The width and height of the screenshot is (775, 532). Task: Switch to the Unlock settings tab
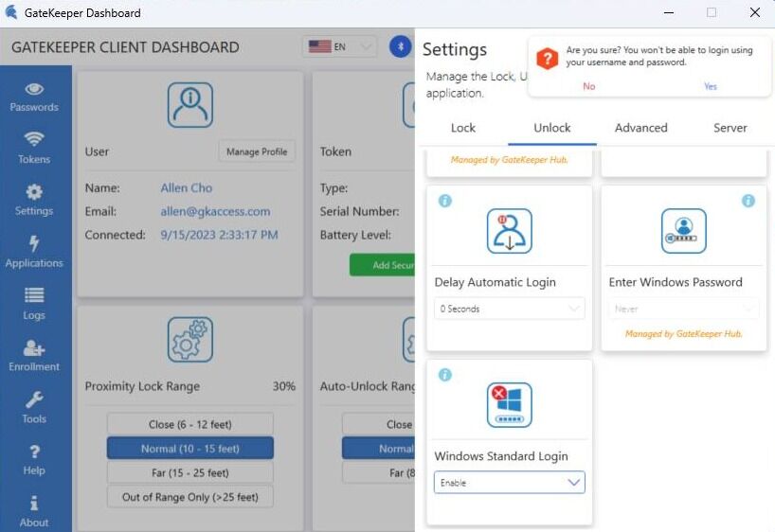coord(552,128)
